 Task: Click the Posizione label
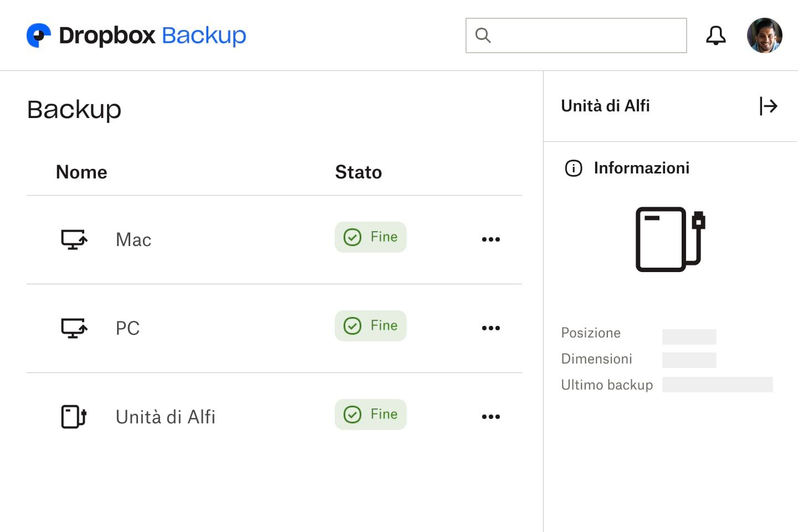coord(591,333)
